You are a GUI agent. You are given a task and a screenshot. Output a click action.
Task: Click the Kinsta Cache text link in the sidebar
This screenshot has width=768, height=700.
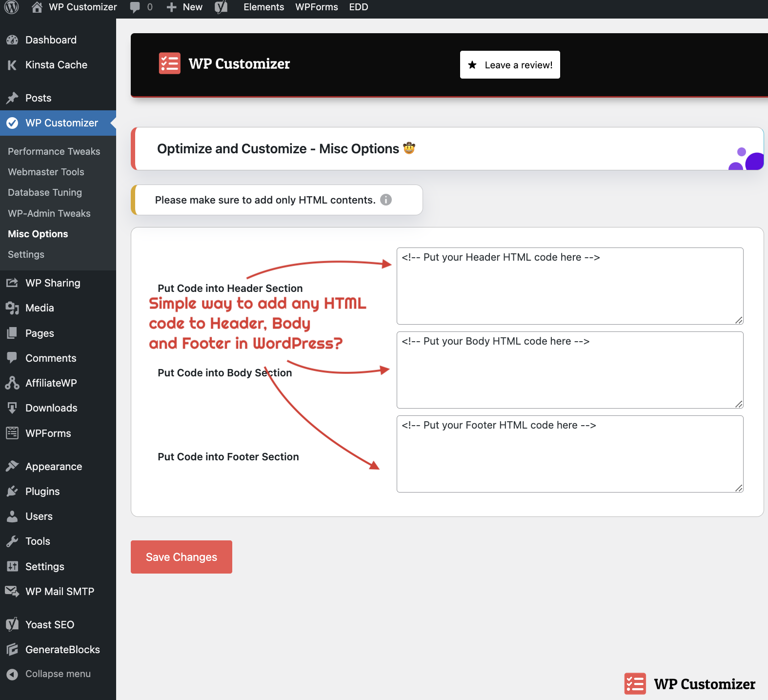tap(57, 65)
